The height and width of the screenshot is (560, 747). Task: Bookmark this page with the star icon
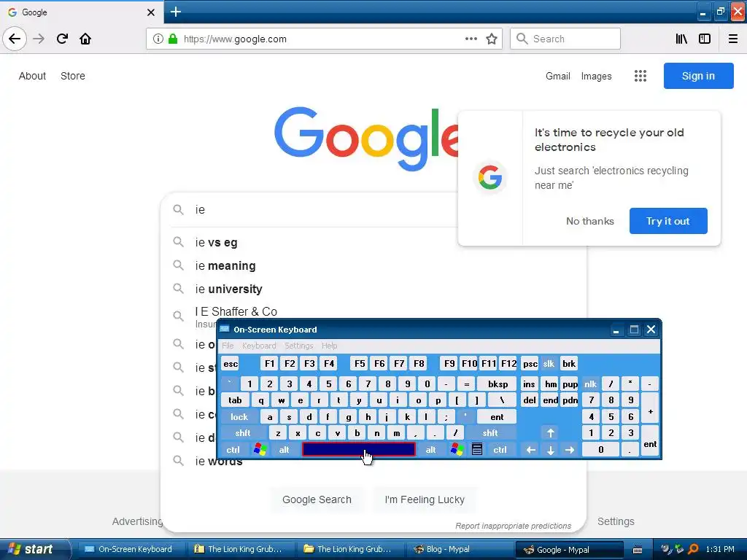pos(492,39)
